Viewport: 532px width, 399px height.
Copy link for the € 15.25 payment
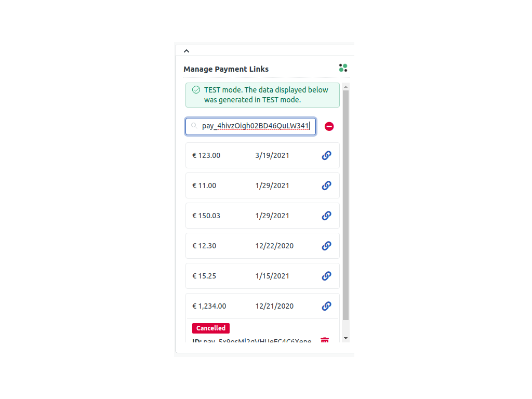coord(326,276)
